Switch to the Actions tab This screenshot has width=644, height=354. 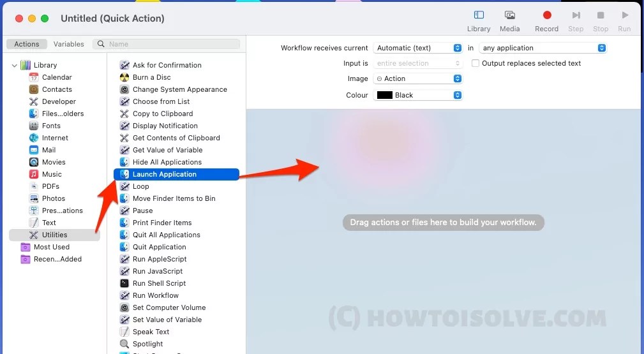(27, 44)
